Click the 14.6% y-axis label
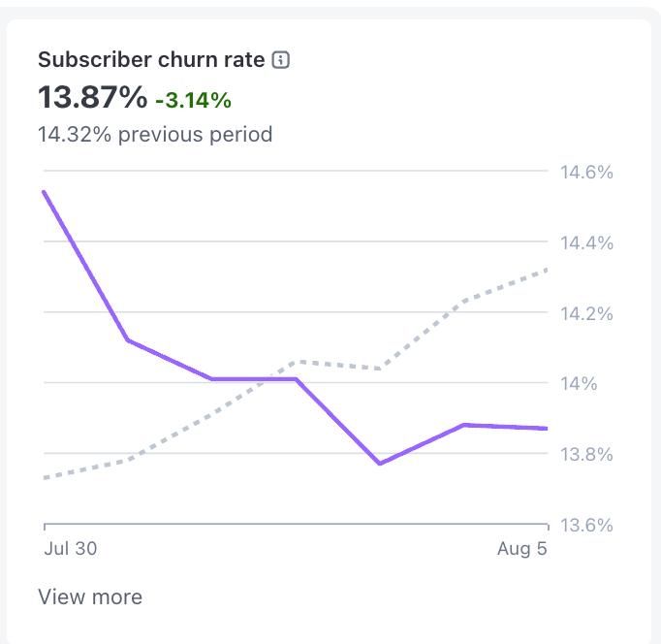This screenshot has height=644, width=661. [586, 173]
